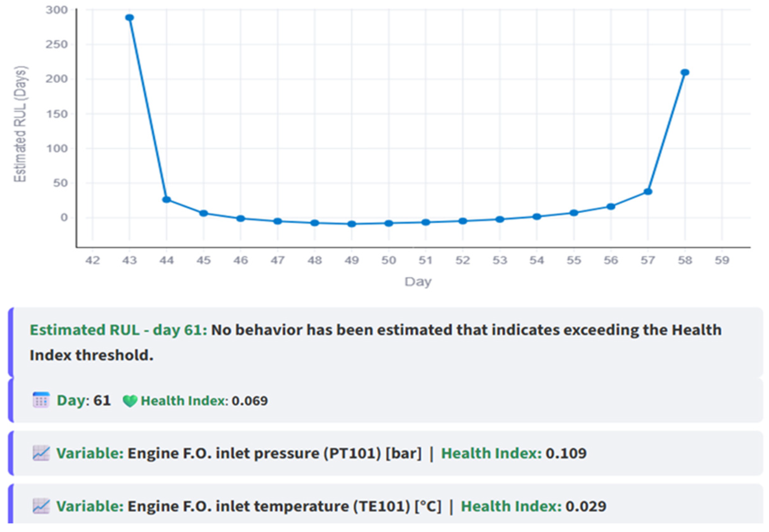Click the "Day" x-axis title
Image resolution: width=769 pixels, height=532 pixels.
pos(418,282)
